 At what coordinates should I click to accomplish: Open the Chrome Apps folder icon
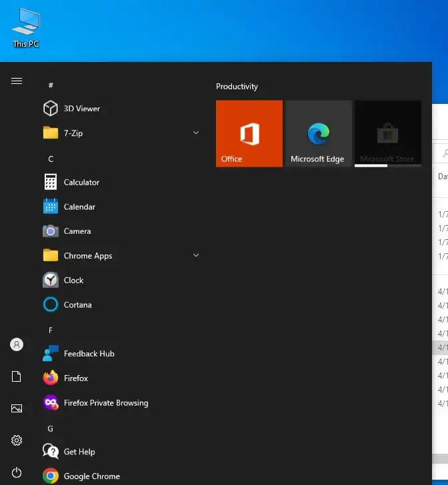click(51, 256)
